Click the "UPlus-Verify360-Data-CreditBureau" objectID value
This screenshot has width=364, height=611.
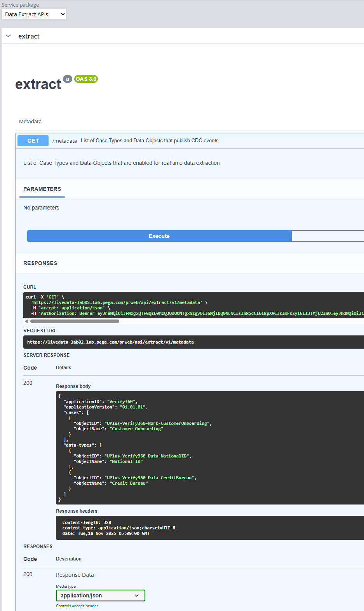pyautogui.click(x=149, y=478)
